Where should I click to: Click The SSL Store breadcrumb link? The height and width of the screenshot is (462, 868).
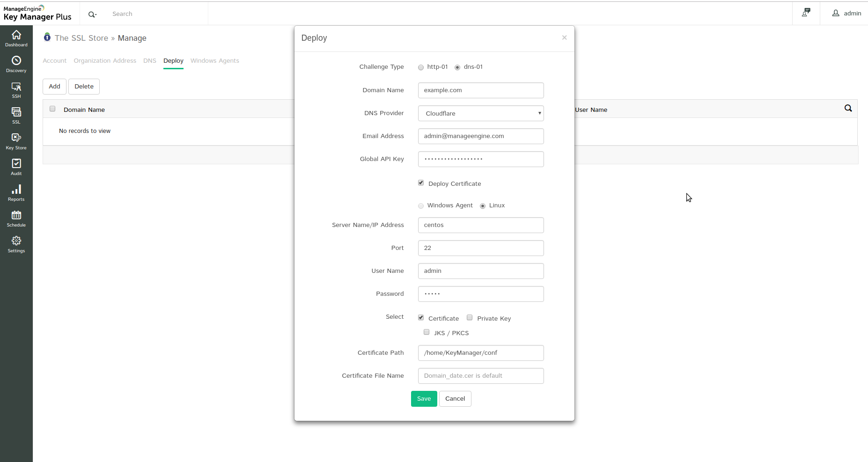click(x=81, y=38)
